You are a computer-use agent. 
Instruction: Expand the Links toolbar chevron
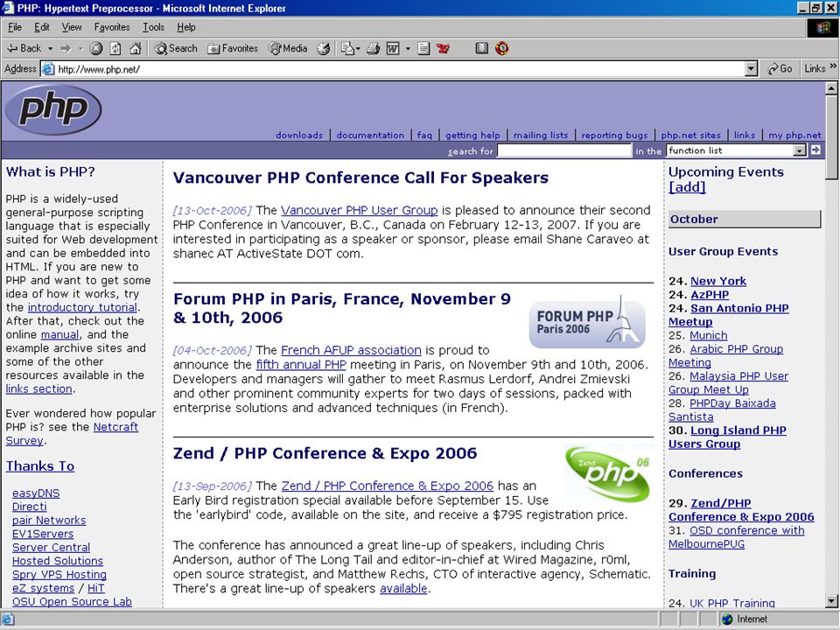(833, 66)
